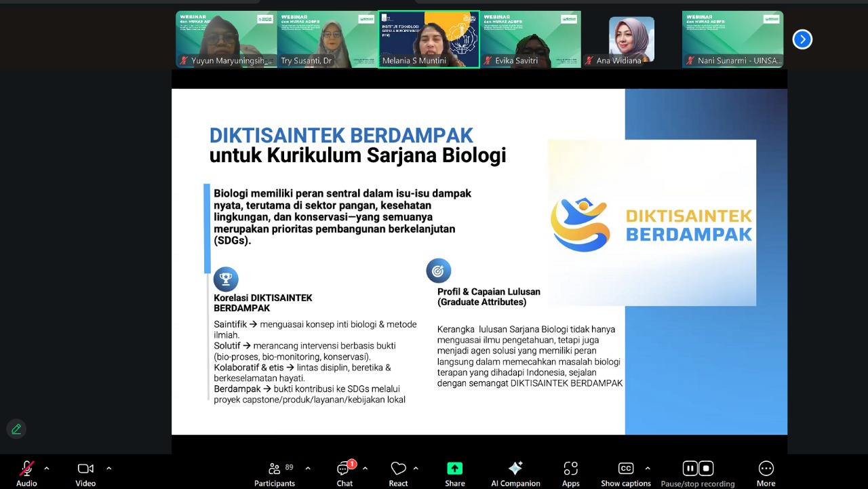
Task: Select Ana Widiana's video thumbnail
Action: (x=631, y=39)
